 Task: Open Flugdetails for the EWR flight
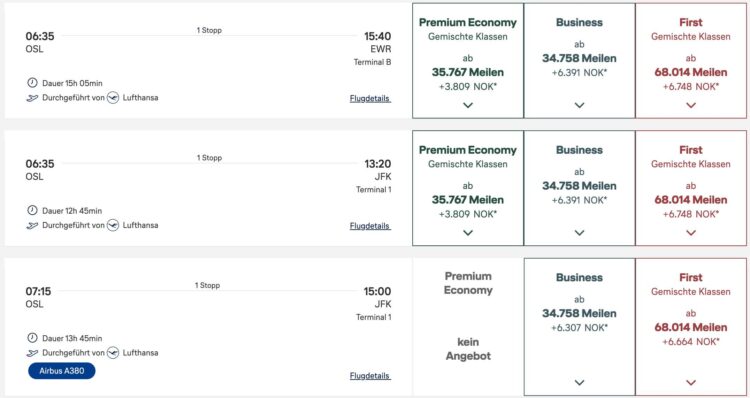tap(370, 99)
